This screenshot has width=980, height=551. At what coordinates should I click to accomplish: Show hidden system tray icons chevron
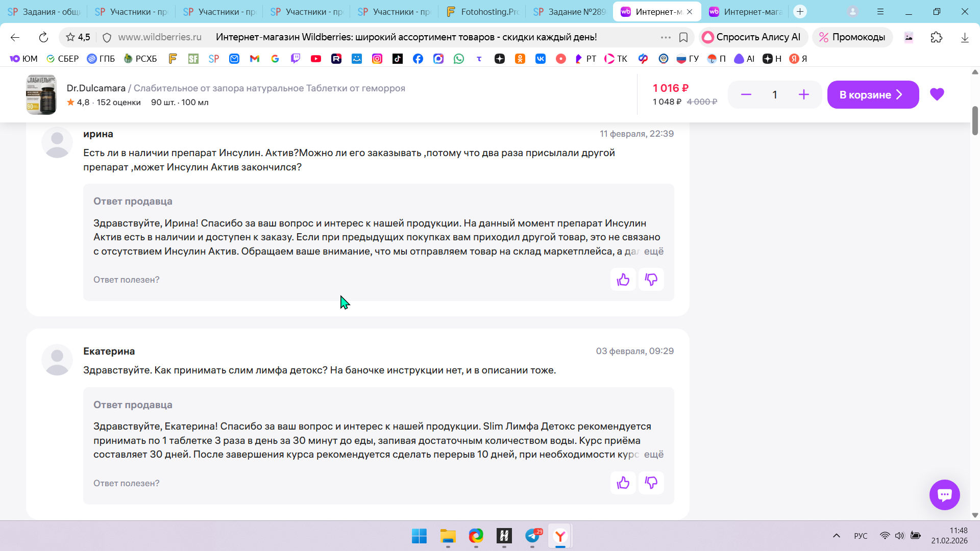point(836,536)
